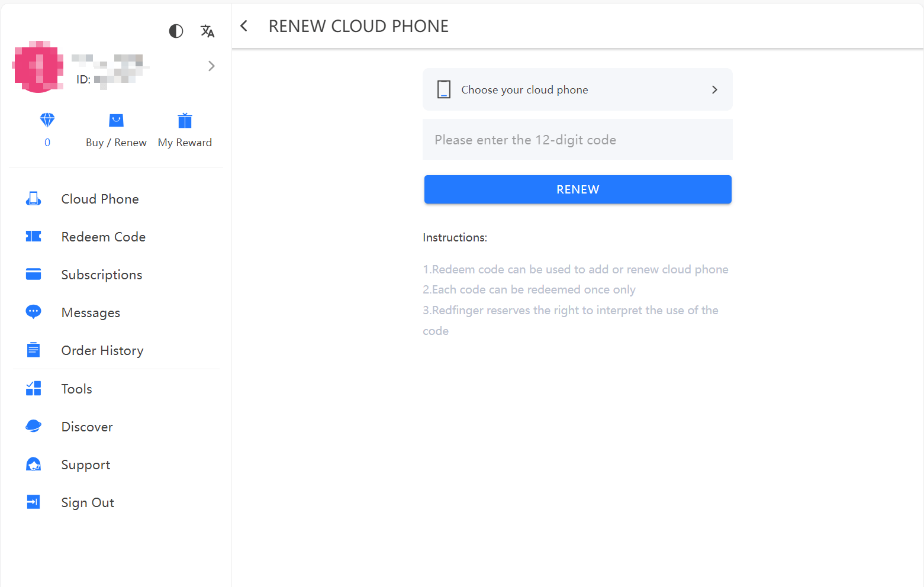Open the Tools panel
This screenshot has width=924, height=587.
pos(76,388)
